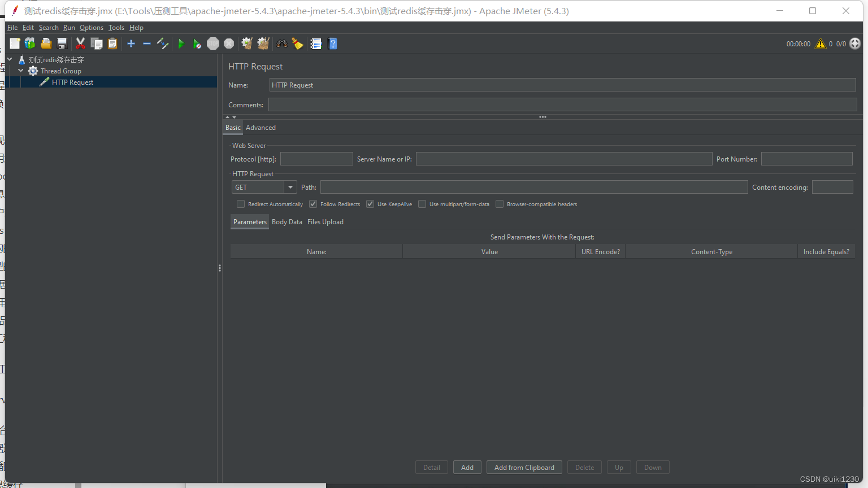Open the Templates icon

click(x=30, y=43)
